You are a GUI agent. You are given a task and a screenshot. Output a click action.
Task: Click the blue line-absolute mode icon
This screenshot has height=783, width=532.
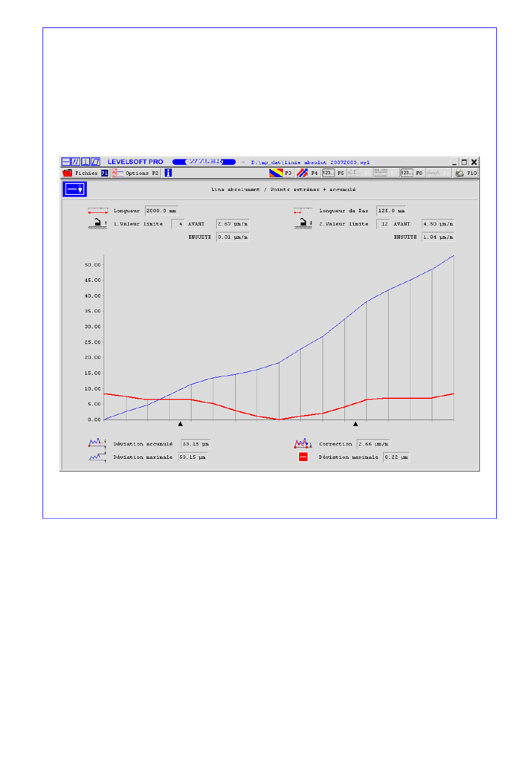pyautogui.click(x=74, y=189)
